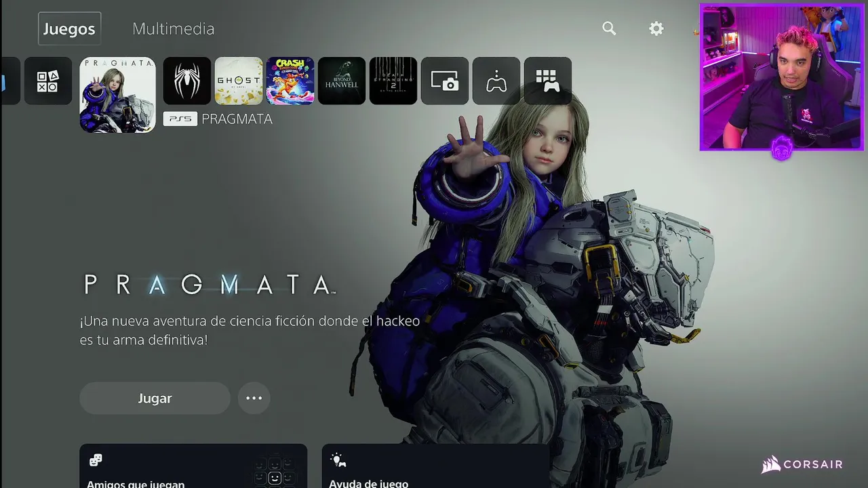Open the Juegos tab
Screen dimensions: 868x488
(69, 28)
